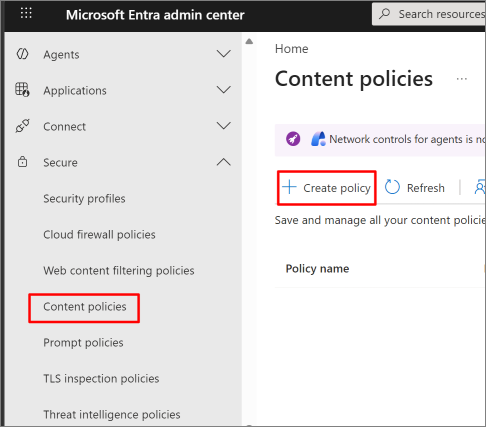The height and width of the screenshot is (427, 486).
Task: Focus the Search resources field
Action: click(x=429, y=14)
